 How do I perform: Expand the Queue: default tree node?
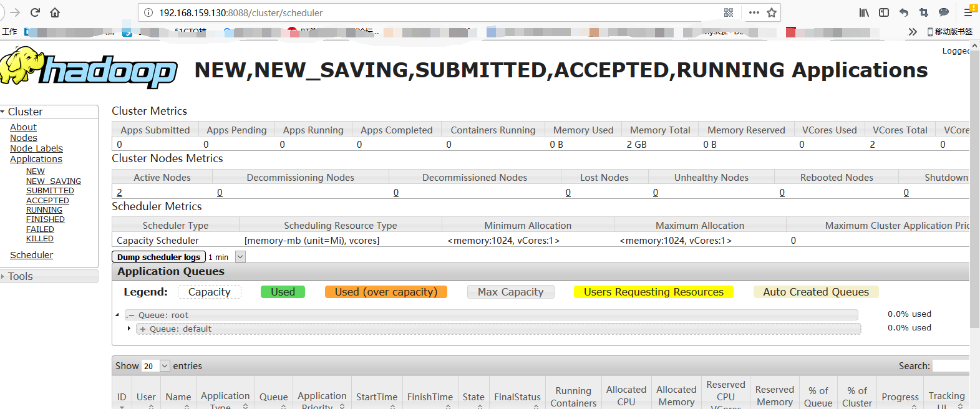pos(129,329)
